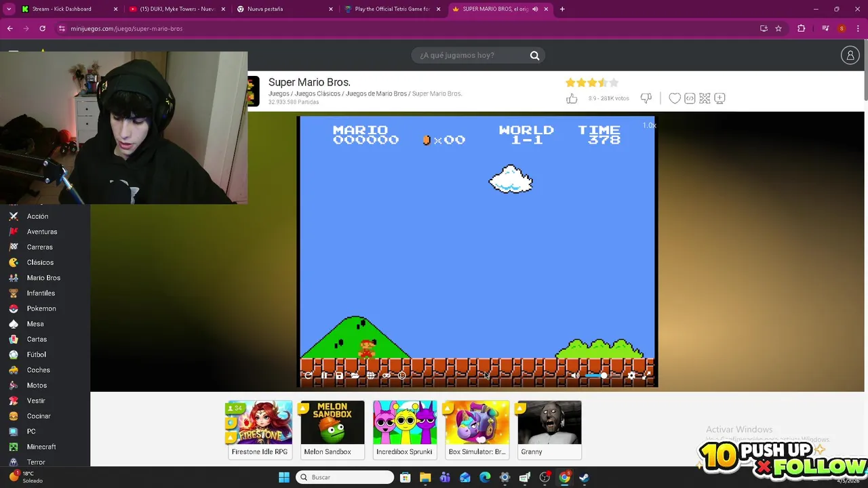868x488 pixels.
Task: Click the Juegos Clásicos breadcrumb link
Action: click(x=317, y=94)
